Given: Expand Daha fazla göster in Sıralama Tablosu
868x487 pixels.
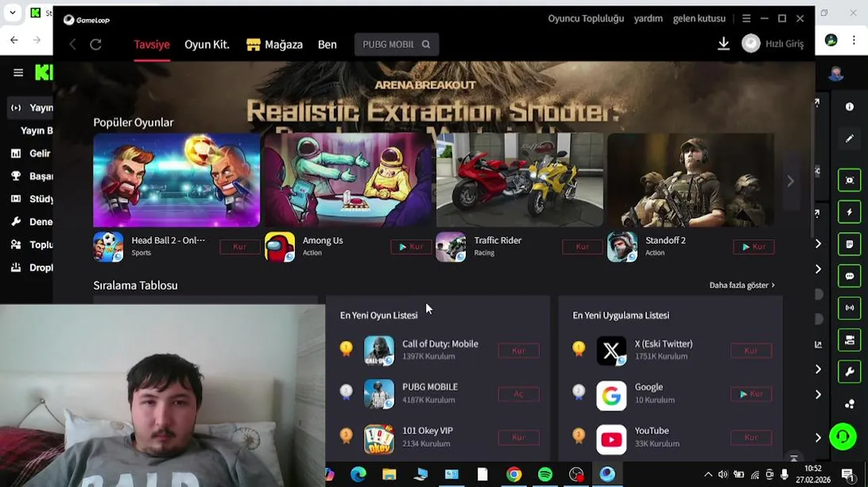Looking at the screenshot, I should (x=742, y=285).
